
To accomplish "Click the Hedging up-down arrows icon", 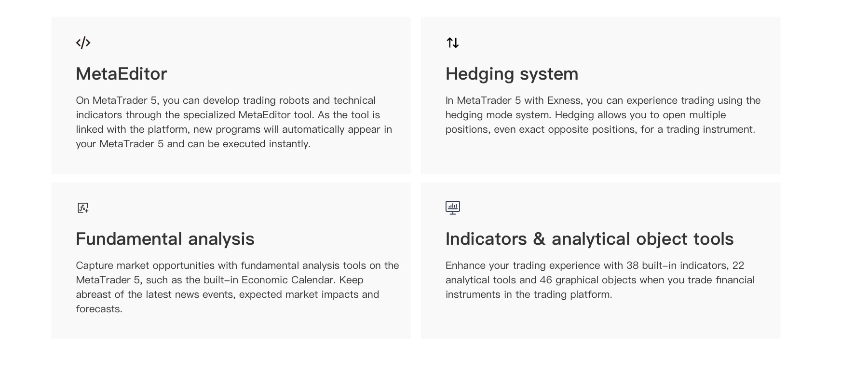I will (452, 43).
